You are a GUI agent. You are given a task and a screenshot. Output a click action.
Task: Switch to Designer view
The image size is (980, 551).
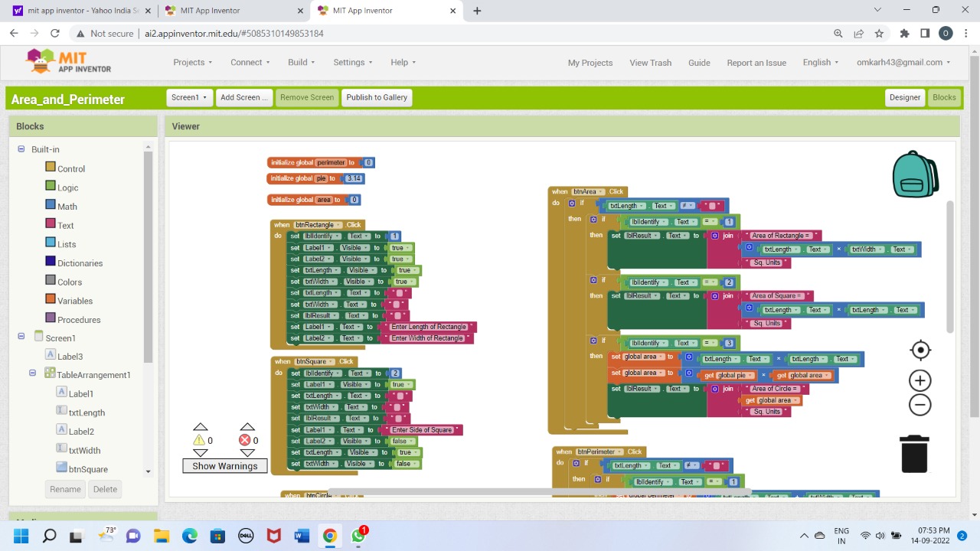pyautogui.click(x=904, y=97)
